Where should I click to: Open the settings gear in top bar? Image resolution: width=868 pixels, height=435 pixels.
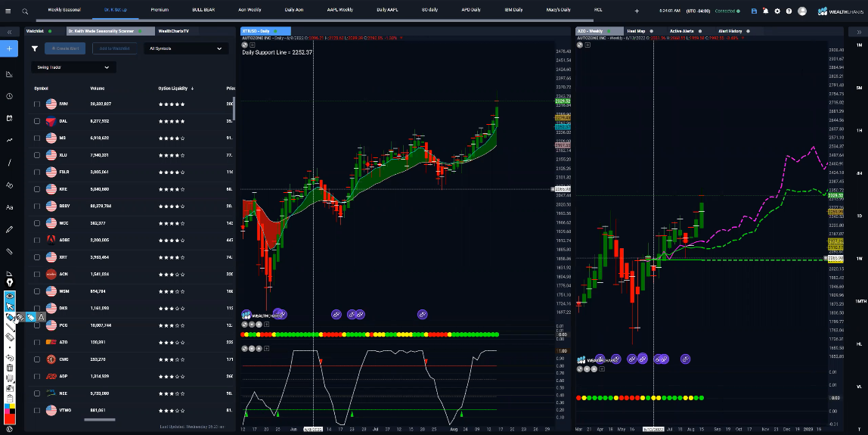click(777, 11)
